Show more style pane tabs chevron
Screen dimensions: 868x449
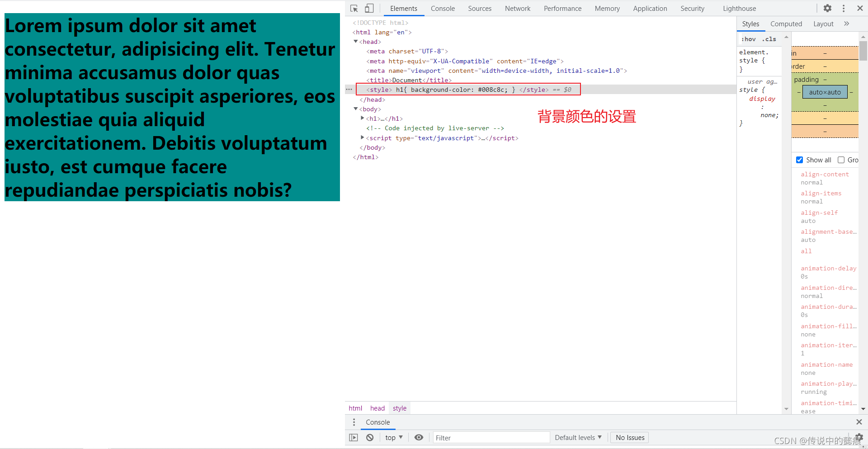pyautogui.click(x=846, y=24)
